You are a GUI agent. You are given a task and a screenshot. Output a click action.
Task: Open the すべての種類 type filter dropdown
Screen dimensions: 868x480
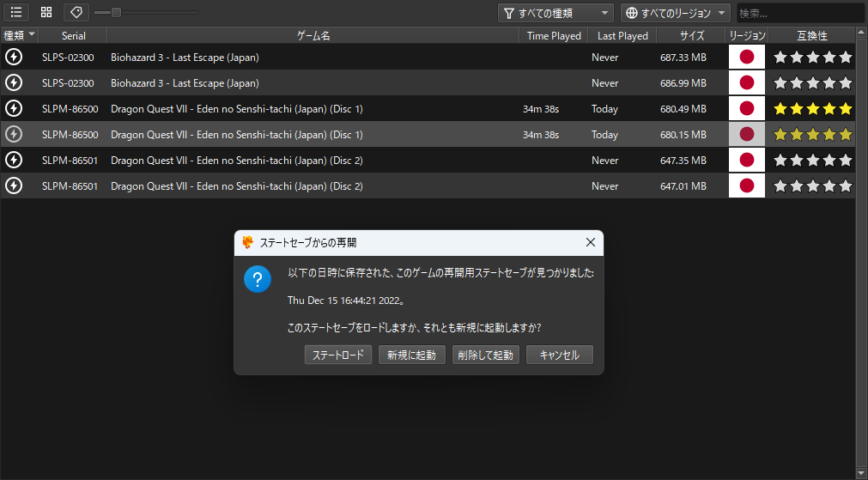pyautogui.click(x=555, y=13)
